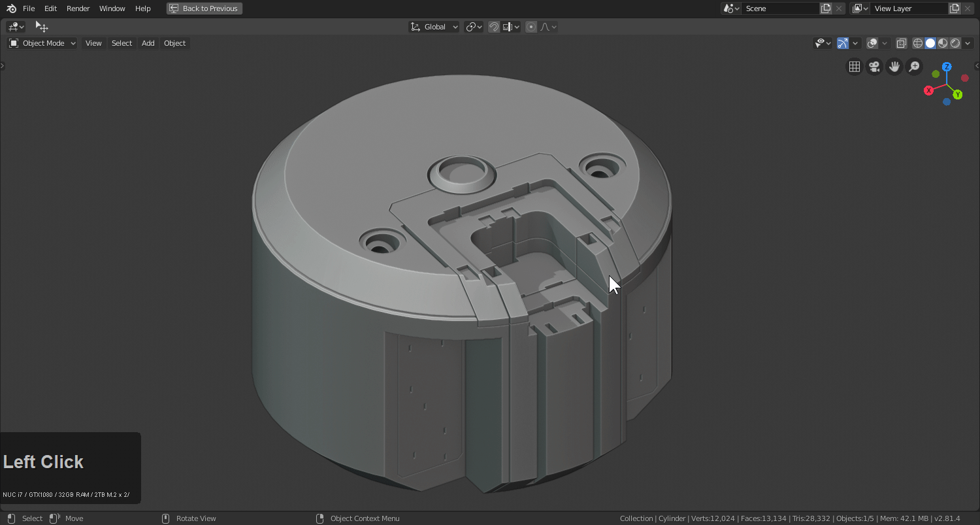Open Global transform orientation dropdown
This screenshot has height=525, width=980.
click(434, 27)
